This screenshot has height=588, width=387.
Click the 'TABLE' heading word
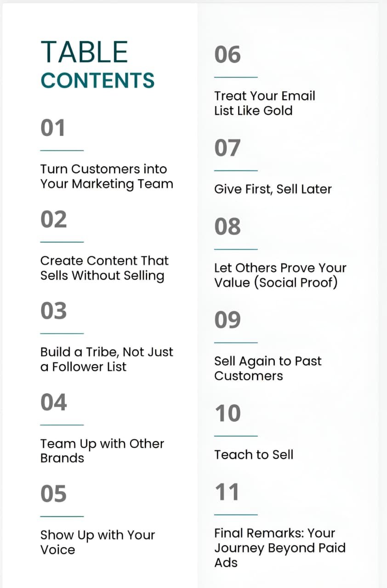point(84,52)
